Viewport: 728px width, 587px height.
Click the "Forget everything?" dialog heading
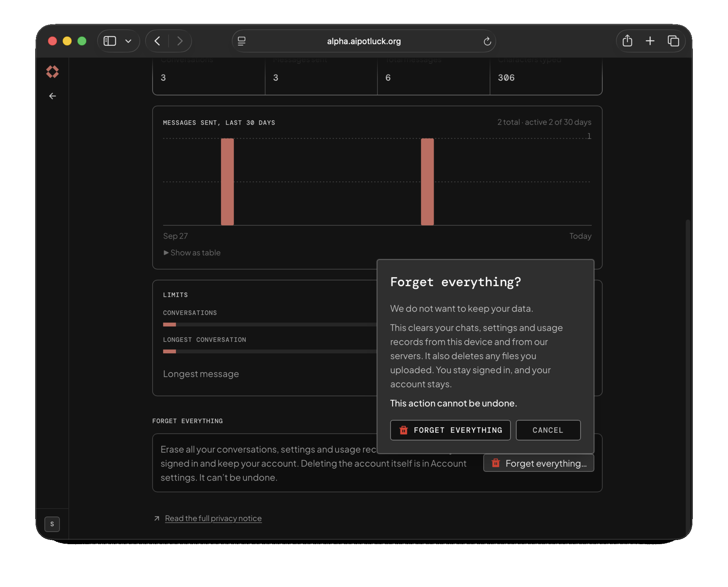(x=455, y=282)
